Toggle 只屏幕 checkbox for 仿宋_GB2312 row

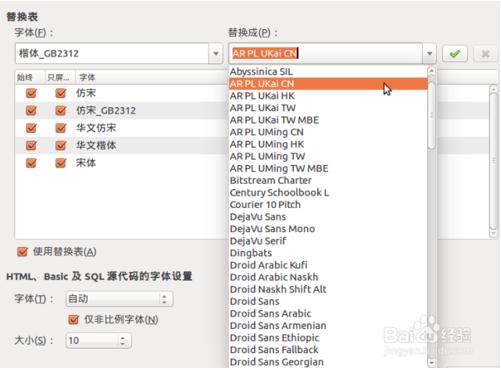pos(61,110)
